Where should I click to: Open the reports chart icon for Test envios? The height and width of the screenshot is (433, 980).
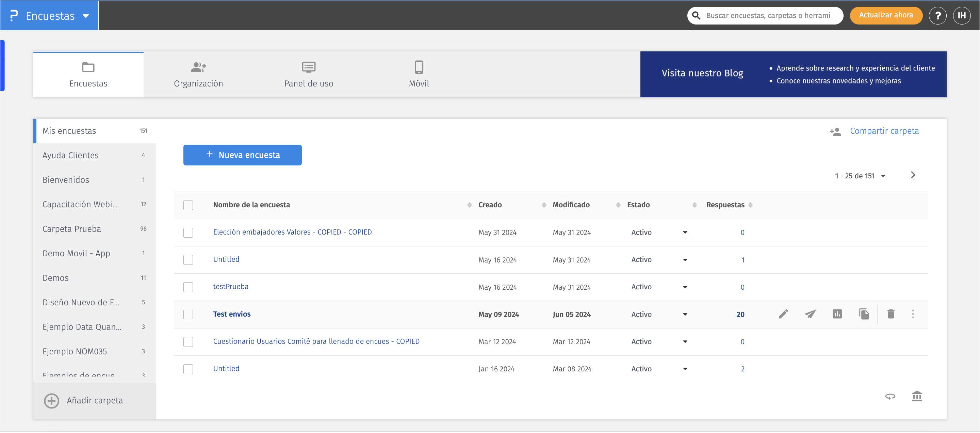coord(837,314)
